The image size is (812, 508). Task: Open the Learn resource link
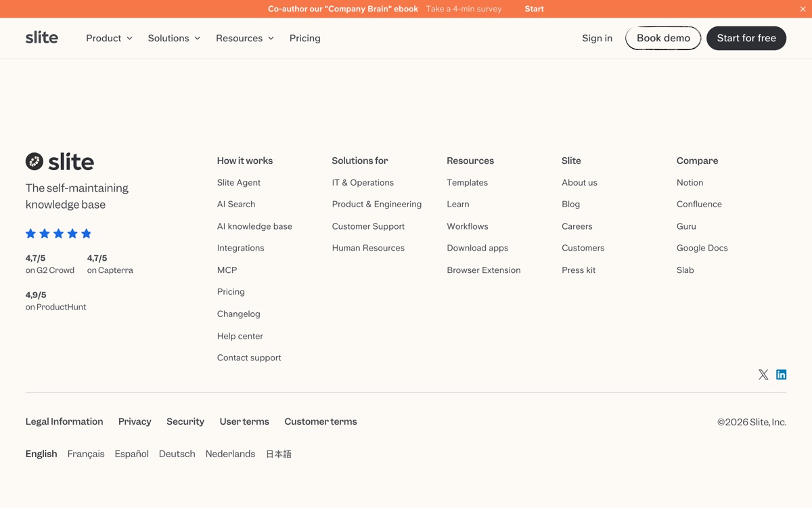pos(458,204)
